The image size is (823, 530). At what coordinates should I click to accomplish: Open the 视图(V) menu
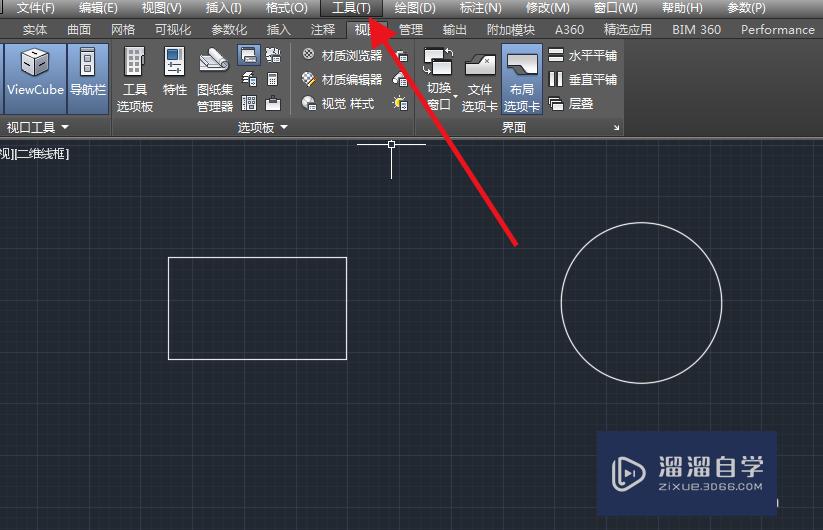(x=162, y=8)
